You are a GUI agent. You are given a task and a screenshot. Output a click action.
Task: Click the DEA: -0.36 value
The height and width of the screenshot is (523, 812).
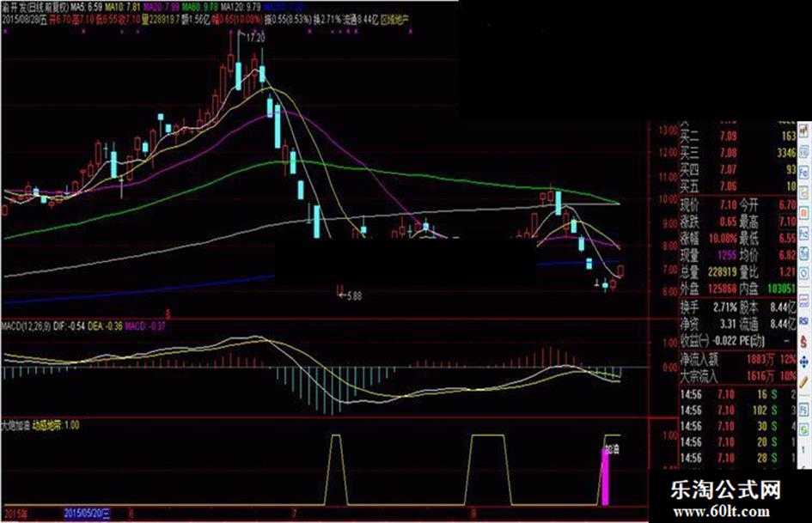pos(105,326)
